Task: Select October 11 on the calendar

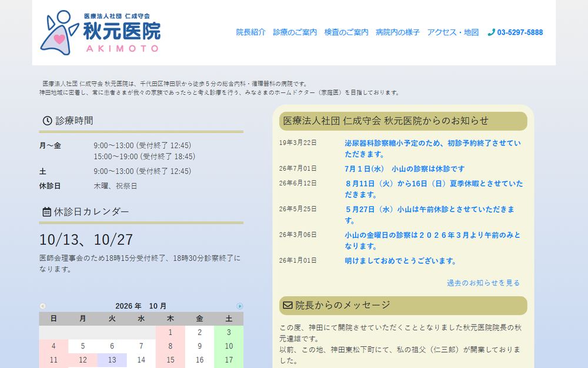Action: (x=54, y=360)
